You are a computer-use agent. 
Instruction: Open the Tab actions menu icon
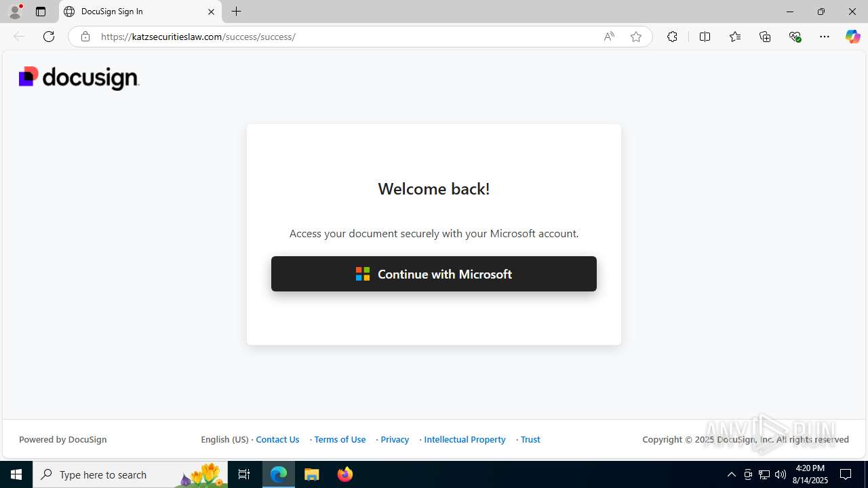point(41,12)
